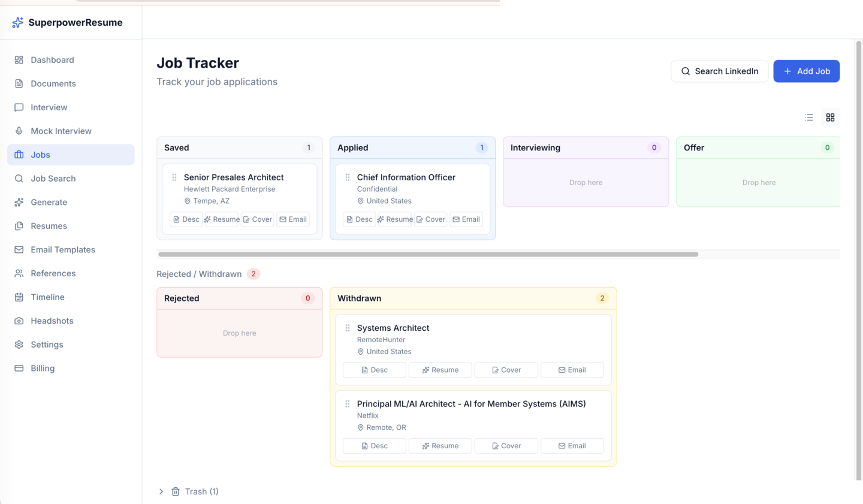Open the Generate sparkle icon
This screenshot has width=863, height=504.
click(19, 202)
